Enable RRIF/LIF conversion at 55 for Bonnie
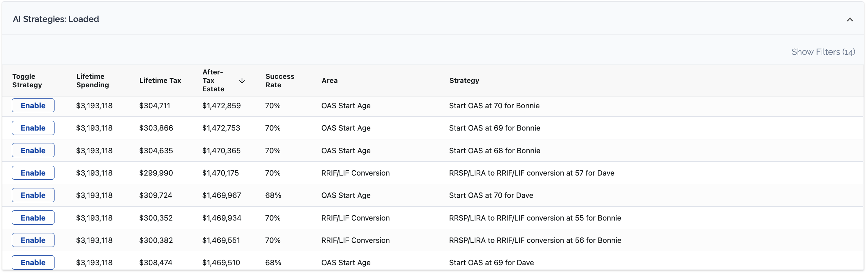The width and height of the screenshot is (868, 274). click(x=33, y=218)
